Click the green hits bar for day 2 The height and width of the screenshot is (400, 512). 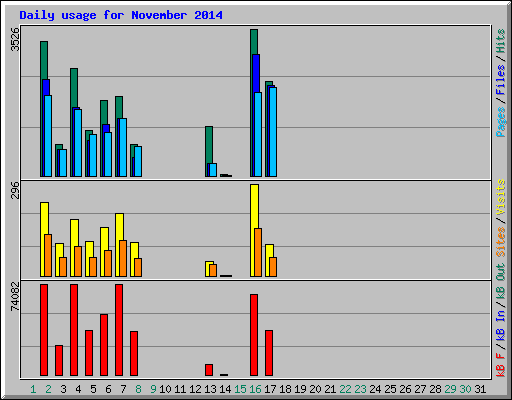tap(44, 60)
